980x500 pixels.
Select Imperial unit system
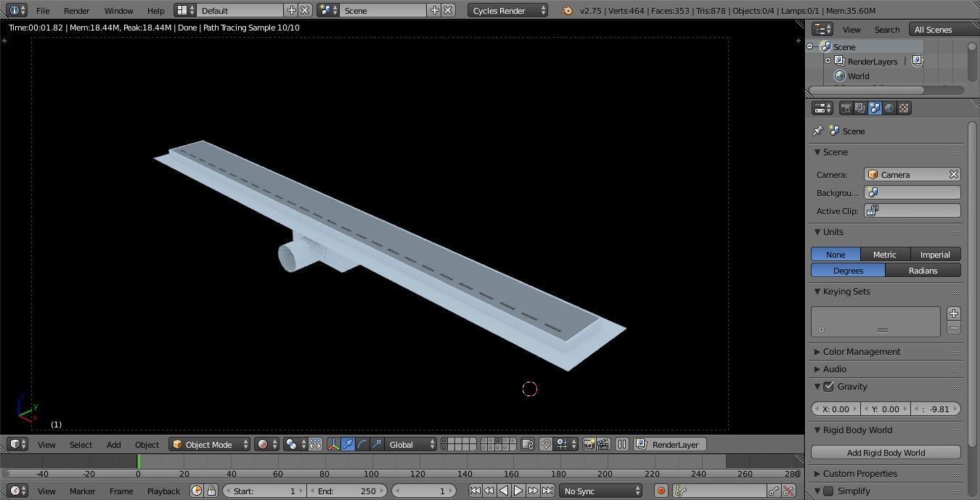click(935, 255)
